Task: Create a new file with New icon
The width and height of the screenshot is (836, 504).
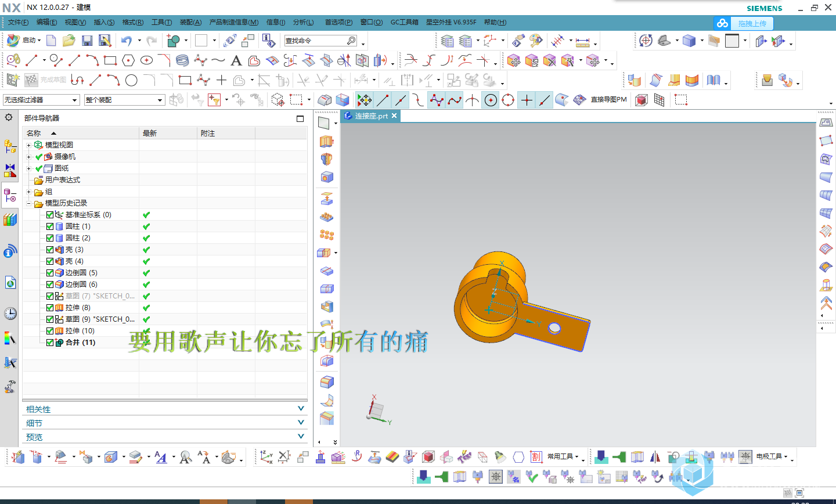Action: pyautogui.click(x=51, y=41)
